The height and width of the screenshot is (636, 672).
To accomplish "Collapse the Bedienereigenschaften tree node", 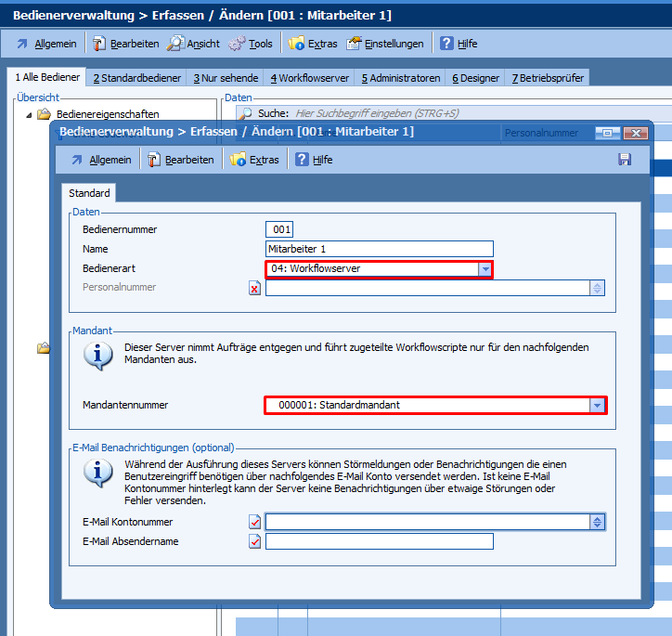I will [29, 115].
